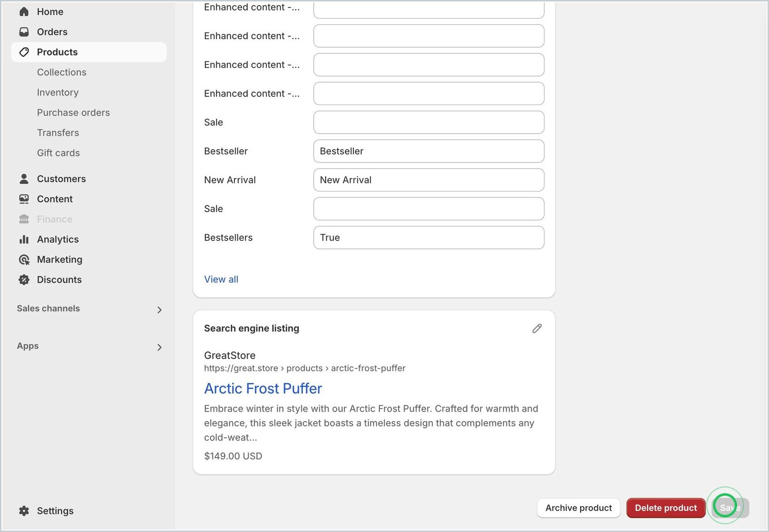Click the product URL breadcrumb text

pos(305,368)
